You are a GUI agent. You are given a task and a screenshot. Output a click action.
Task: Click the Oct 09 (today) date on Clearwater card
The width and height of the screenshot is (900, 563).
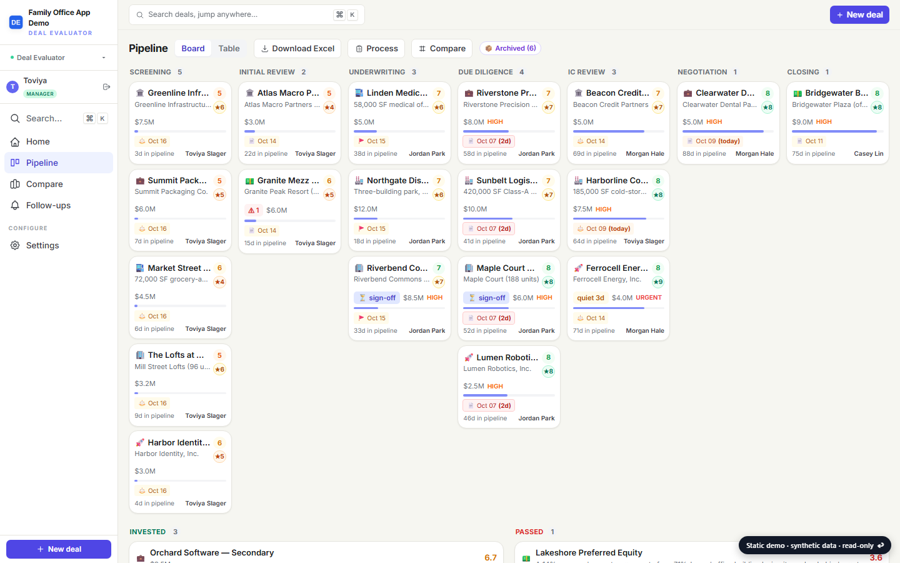[x=713, y=141]
